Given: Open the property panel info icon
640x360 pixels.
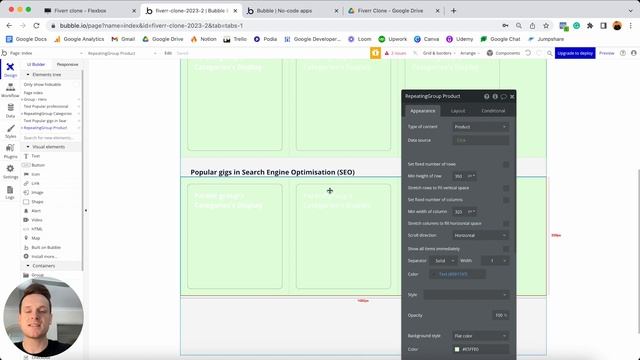Looking at the screenshot, I should pos(495,96).
